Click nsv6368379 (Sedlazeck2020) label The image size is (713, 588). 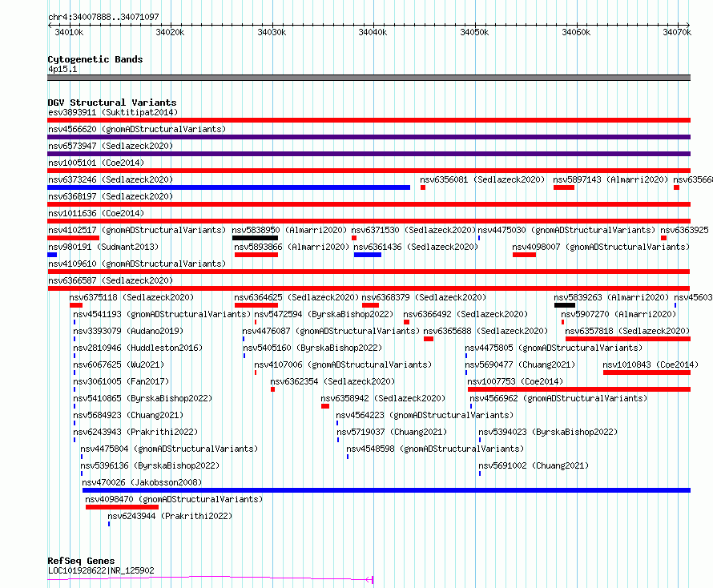coord(424,297)
